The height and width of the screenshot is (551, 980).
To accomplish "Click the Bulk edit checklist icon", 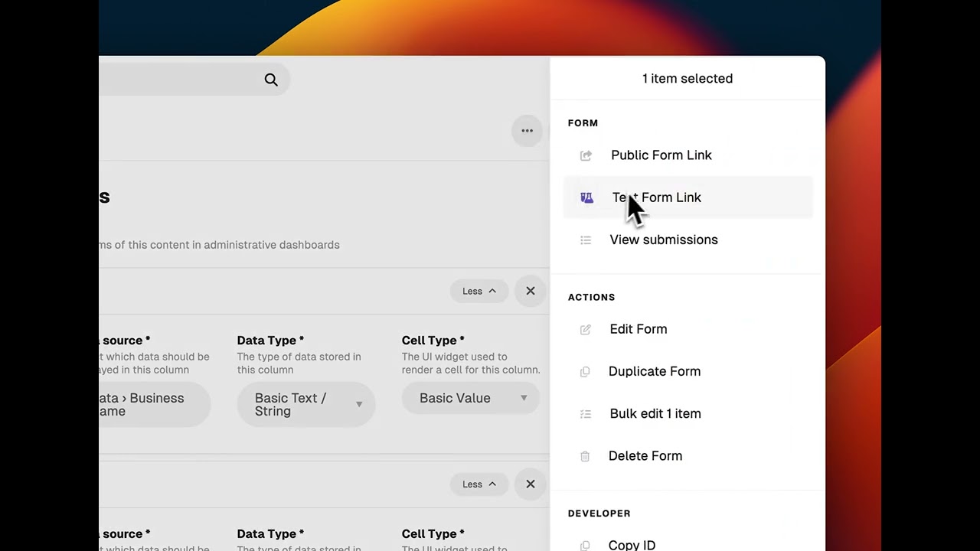I will click(586, 414).
